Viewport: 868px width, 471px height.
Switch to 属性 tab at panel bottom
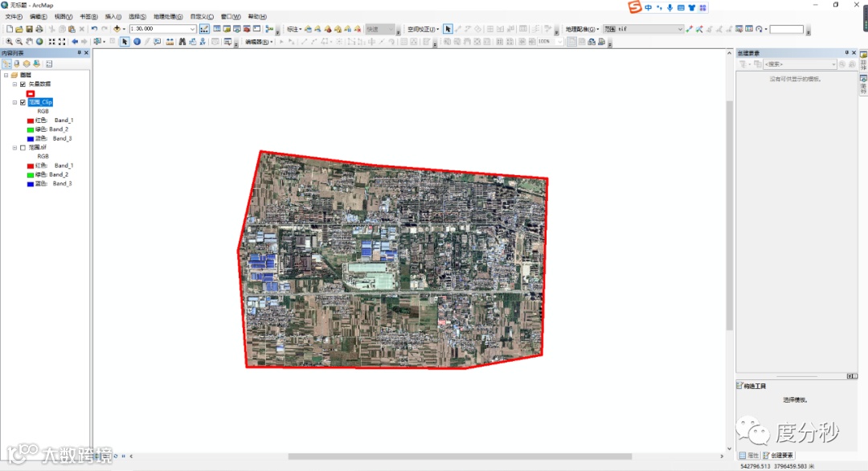click(749, 456)
